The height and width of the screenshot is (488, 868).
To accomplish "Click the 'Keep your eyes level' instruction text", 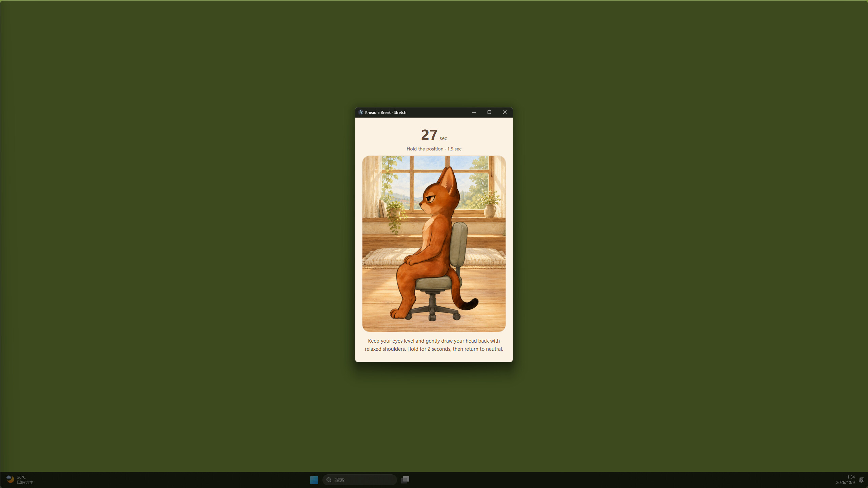I will 434,345.
